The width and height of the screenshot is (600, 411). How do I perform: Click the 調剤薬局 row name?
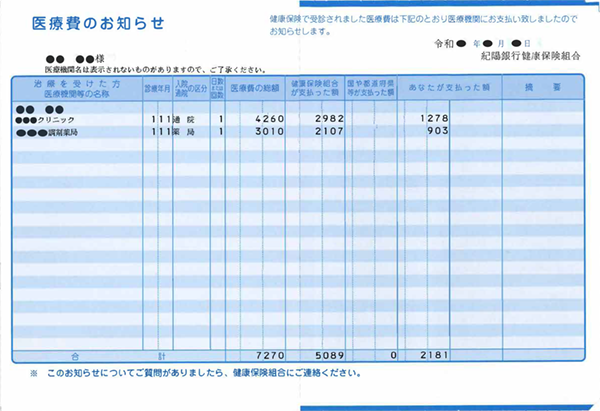pos(47,133)
